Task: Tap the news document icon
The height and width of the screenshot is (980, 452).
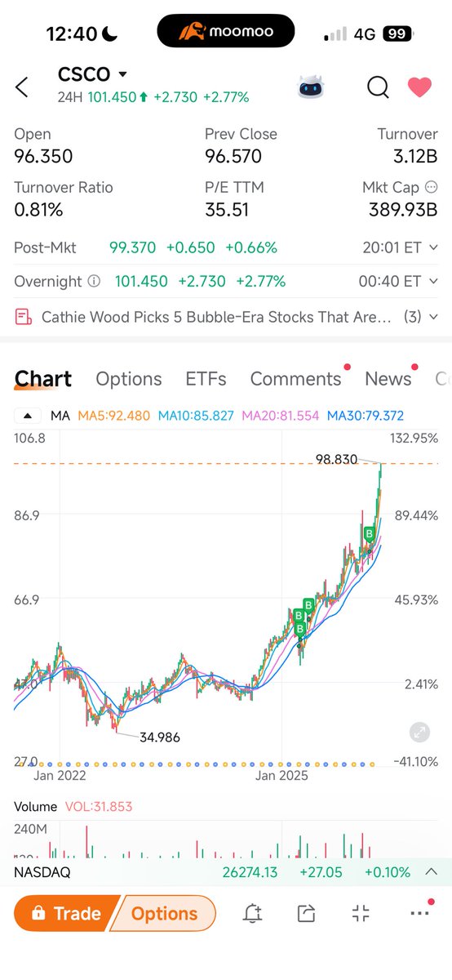Action: point(24,317)
